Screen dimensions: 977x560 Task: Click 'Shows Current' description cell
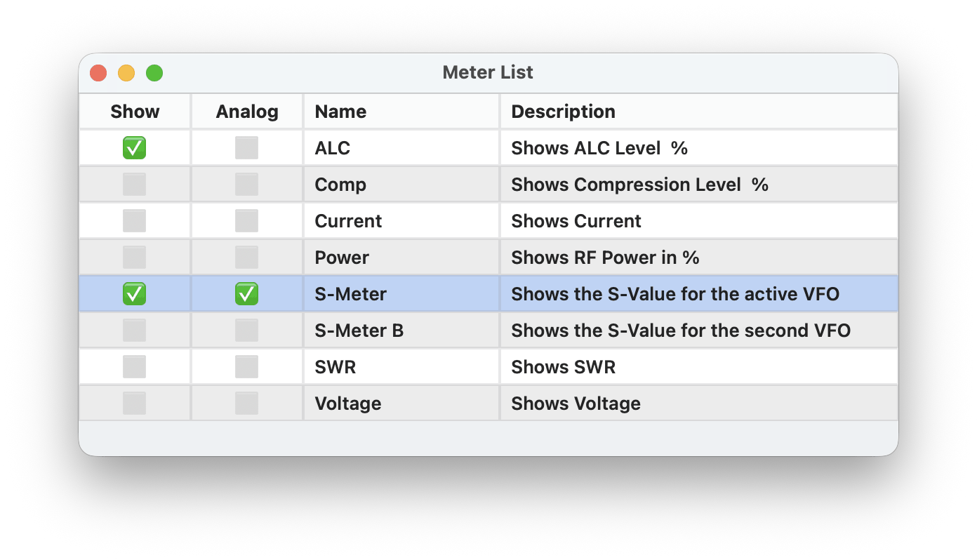pyautogui.click(x=699, y=221)
